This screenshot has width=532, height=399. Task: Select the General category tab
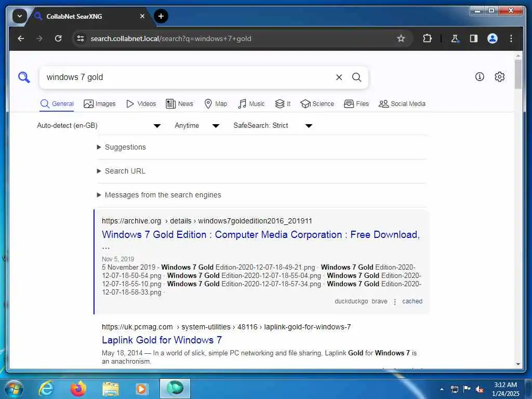pos(57,104)
